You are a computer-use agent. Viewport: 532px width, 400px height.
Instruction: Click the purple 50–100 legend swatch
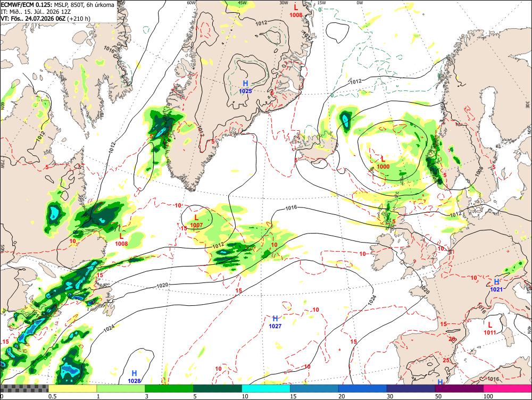click(460, 388)
